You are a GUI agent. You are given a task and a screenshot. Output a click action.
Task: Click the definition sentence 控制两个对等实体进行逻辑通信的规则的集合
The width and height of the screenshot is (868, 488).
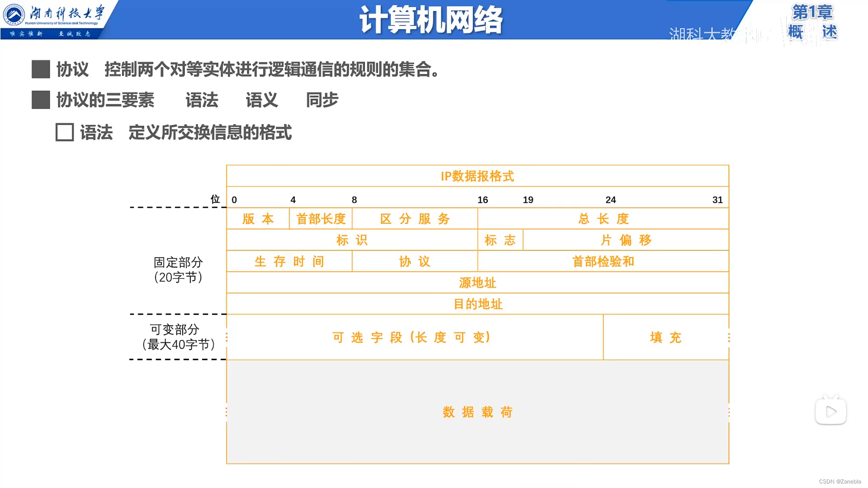pyautogui.click(x=272, y=69)
